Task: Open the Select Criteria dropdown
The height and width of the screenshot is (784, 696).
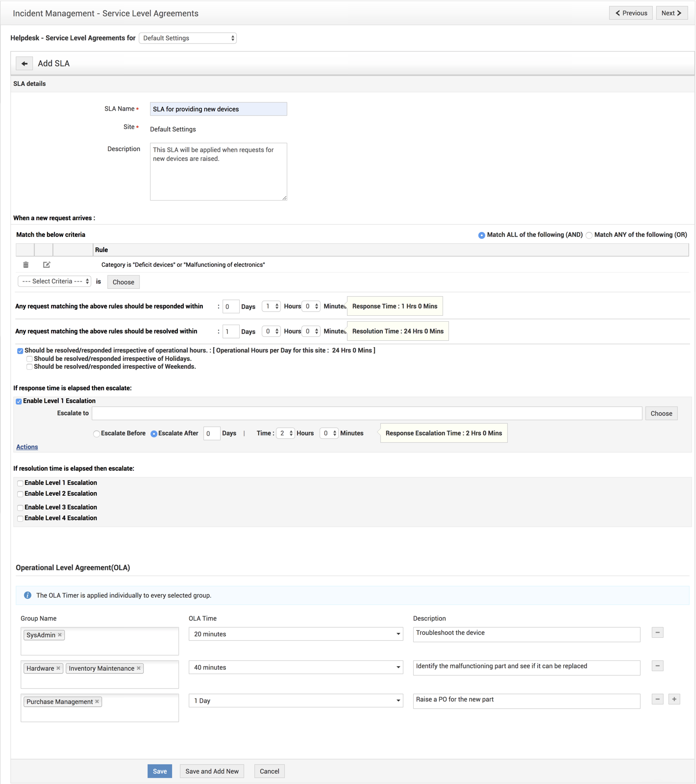Action: coord(54,281)
